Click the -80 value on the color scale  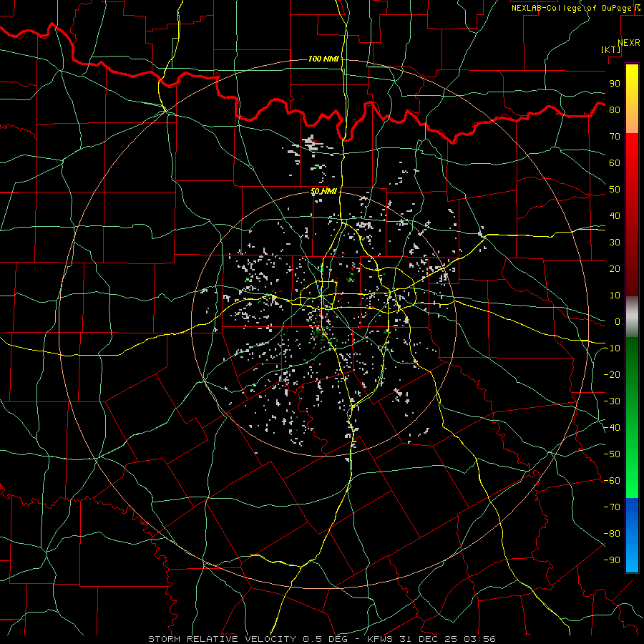tap(612, 534)
